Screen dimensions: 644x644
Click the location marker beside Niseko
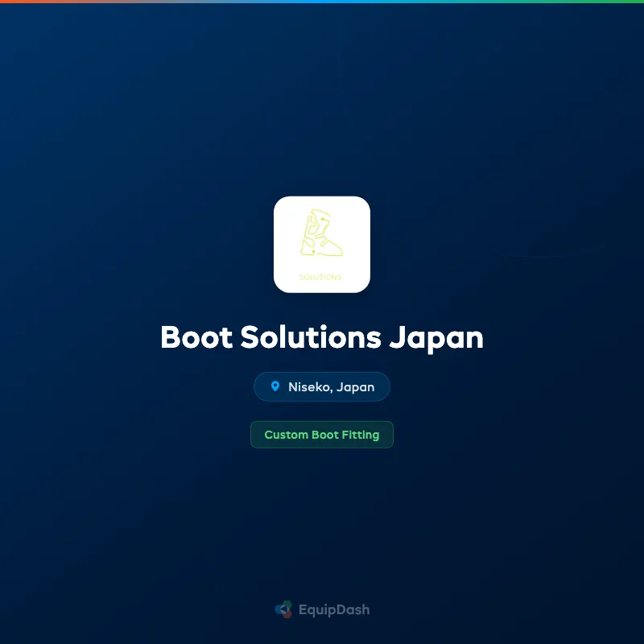click(275, 386)
